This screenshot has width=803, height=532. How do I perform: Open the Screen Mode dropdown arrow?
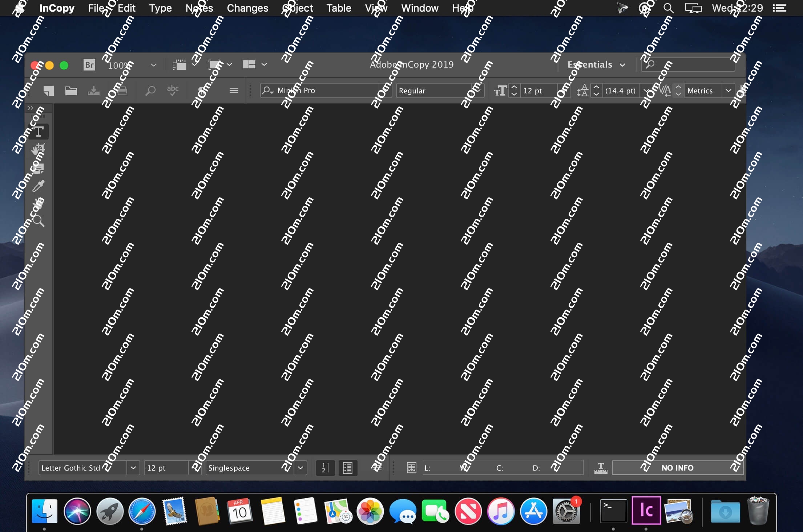(229, 65)
